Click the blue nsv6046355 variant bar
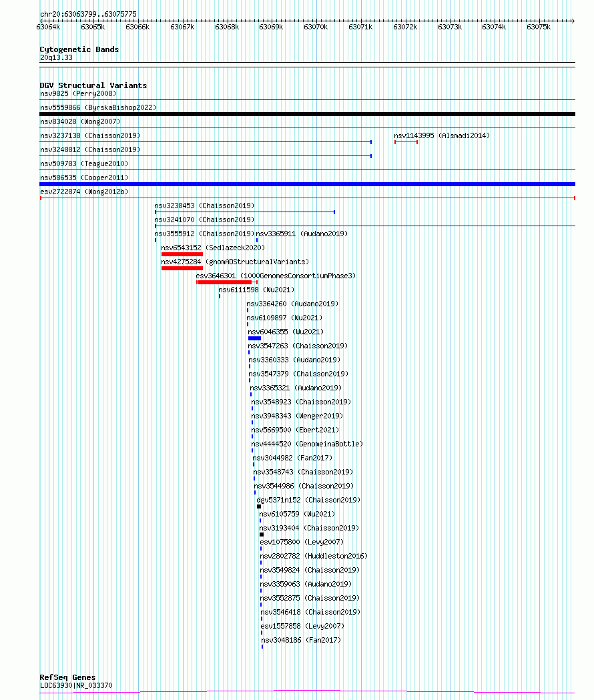594x700 pixels. 254,338
